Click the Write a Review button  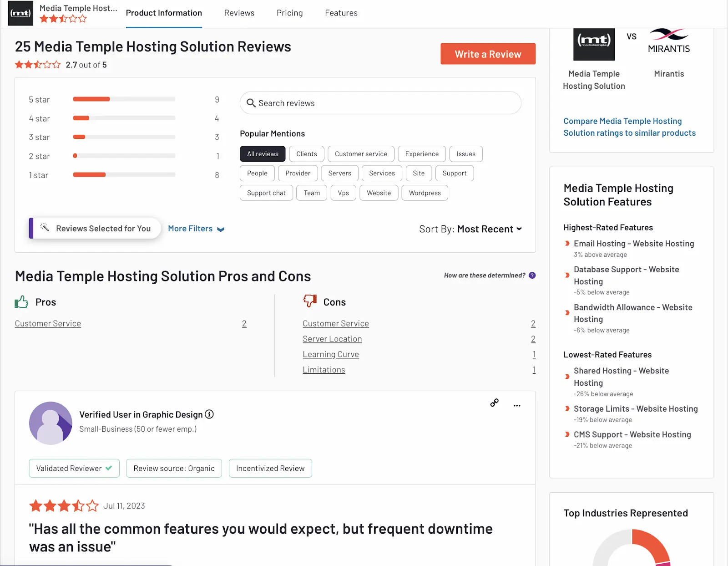click(488, 54)
